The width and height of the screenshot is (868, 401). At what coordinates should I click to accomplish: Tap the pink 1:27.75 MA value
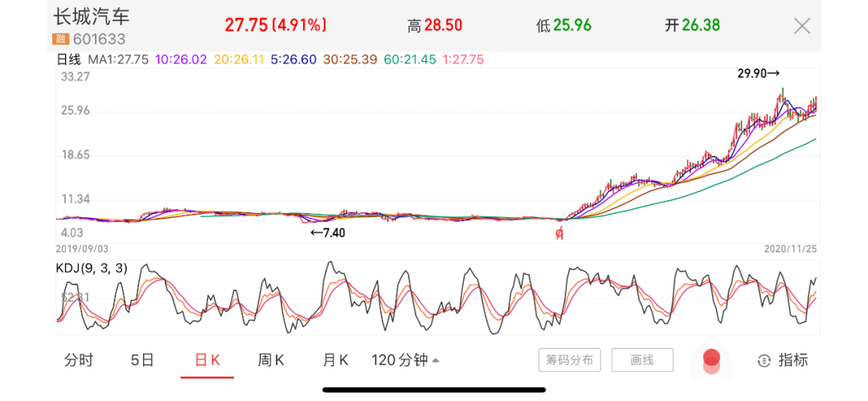[464, 59]
